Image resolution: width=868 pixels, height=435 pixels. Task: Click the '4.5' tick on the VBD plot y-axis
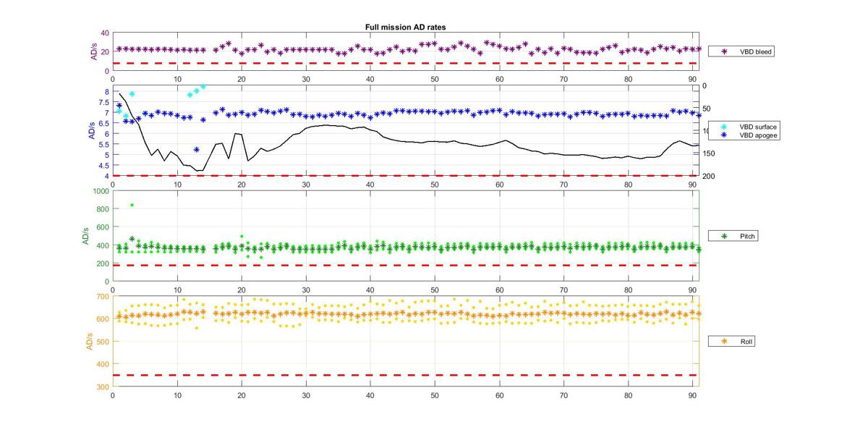pyautogui.click(x=103, y=165)
